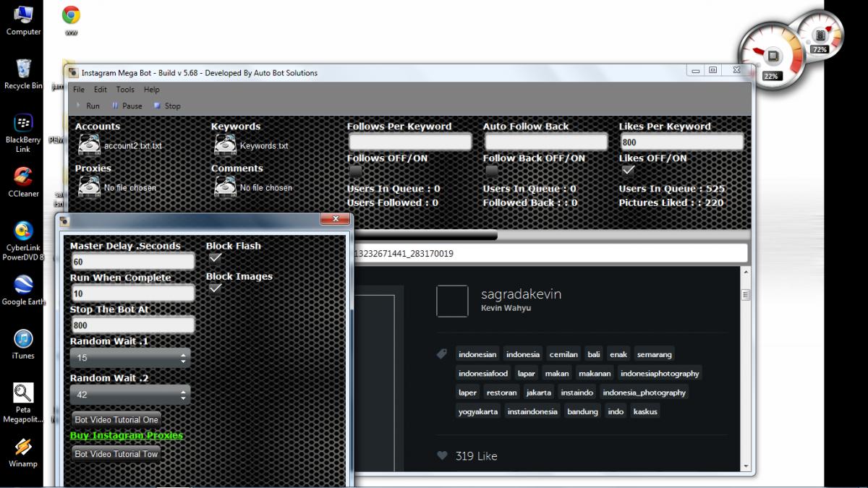Screen dimensions: 868x488
Task: Click the instaindonesia hashtag
Action: [x=532, y=411]
